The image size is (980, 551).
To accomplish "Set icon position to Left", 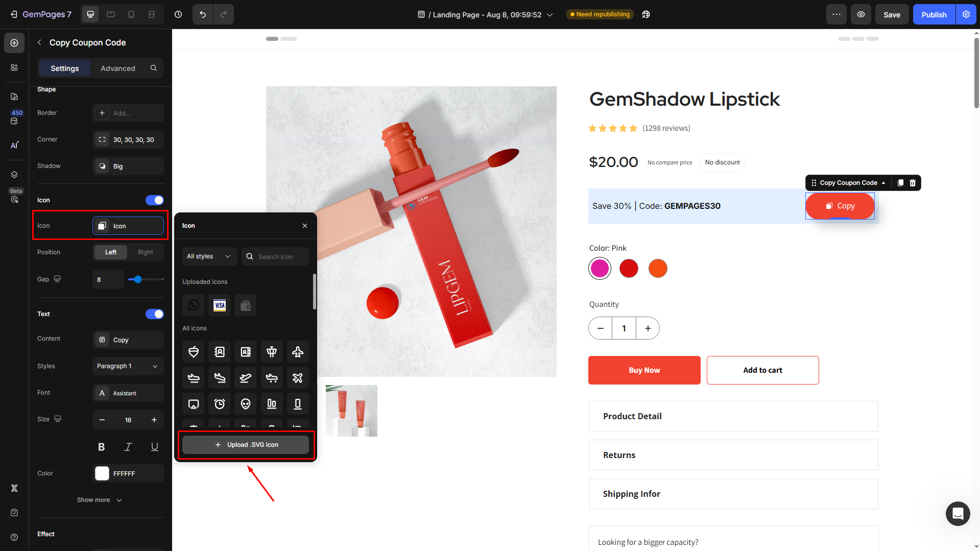I will click(111, 252).
